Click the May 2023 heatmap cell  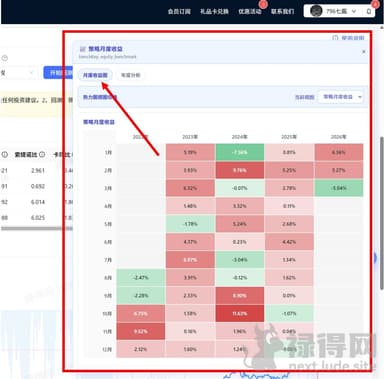(190, 224)
